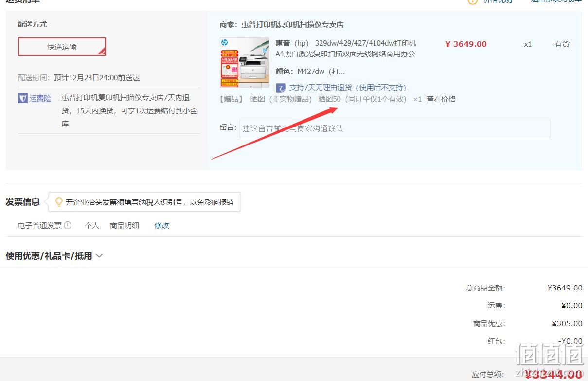Click 查看价格 next to the gift
This screenshot has width=588, height=381.
pyautogui.click(x=441, y=99)
